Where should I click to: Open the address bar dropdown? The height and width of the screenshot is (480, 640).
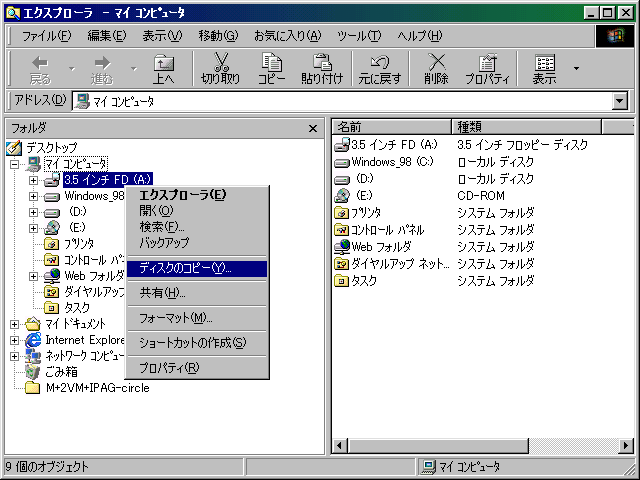click(620, 101)
